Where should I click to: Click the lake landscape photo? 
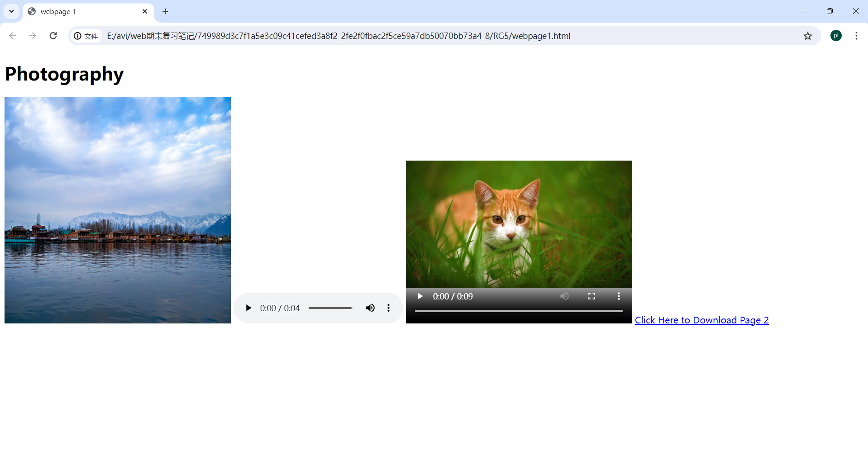pos(118,210)
